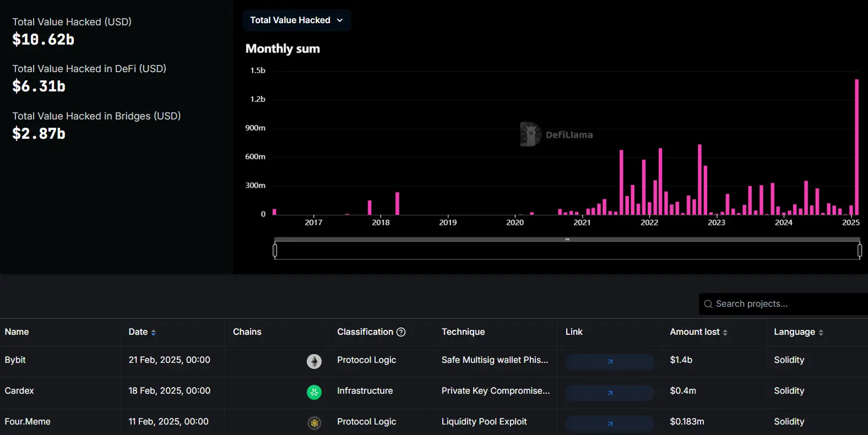Click the Technique column header
Screen dimensions: 868x435
pos(463,332)
